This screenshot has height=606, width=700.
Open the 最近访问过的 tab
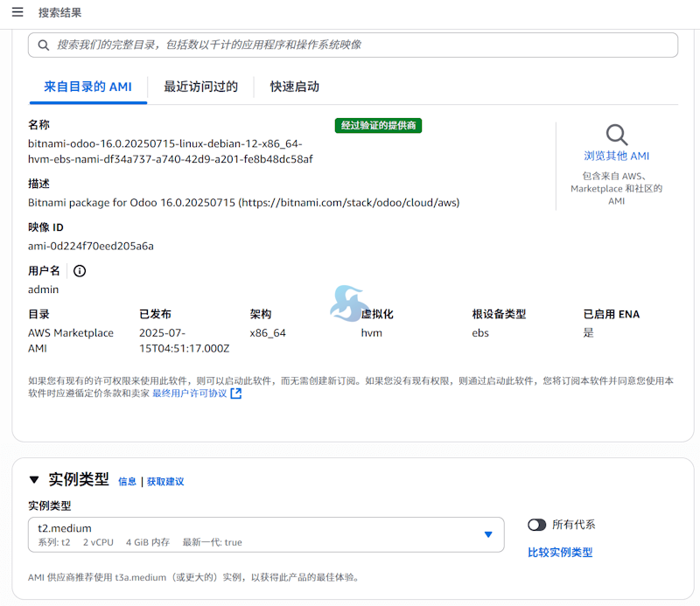200,87
